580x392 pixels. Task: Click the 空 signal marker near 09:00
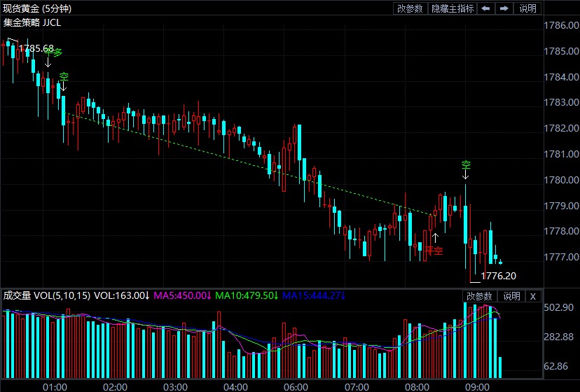pyautogui.click(x=466, y=165)
